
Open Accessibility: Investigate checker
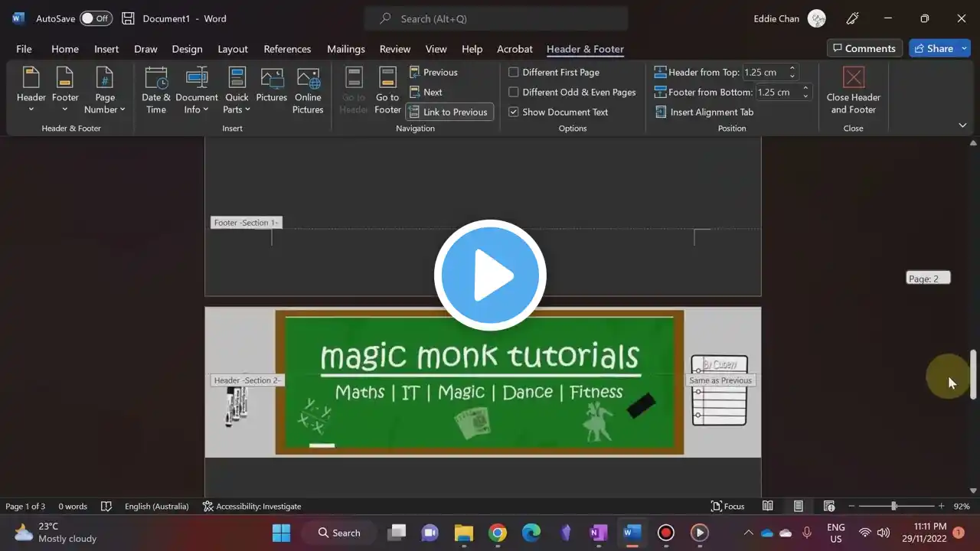[x=252, y=506]
